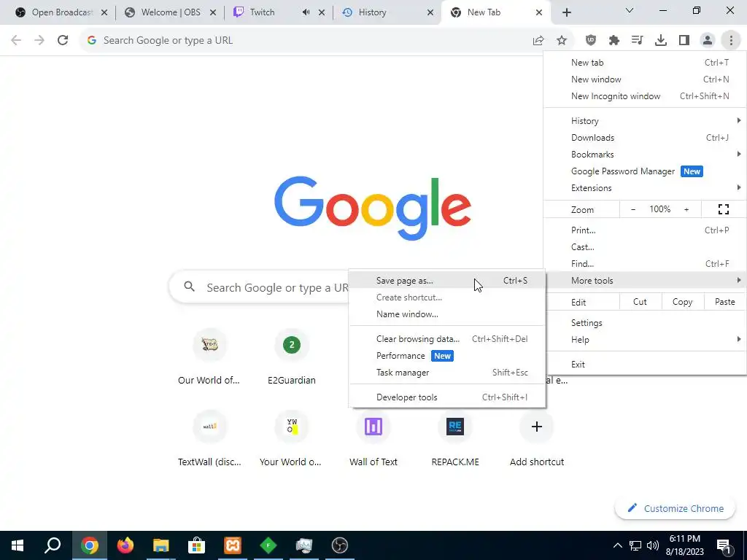
Task: Open File Explorer from the taskbar
Action: pos(161,545)
